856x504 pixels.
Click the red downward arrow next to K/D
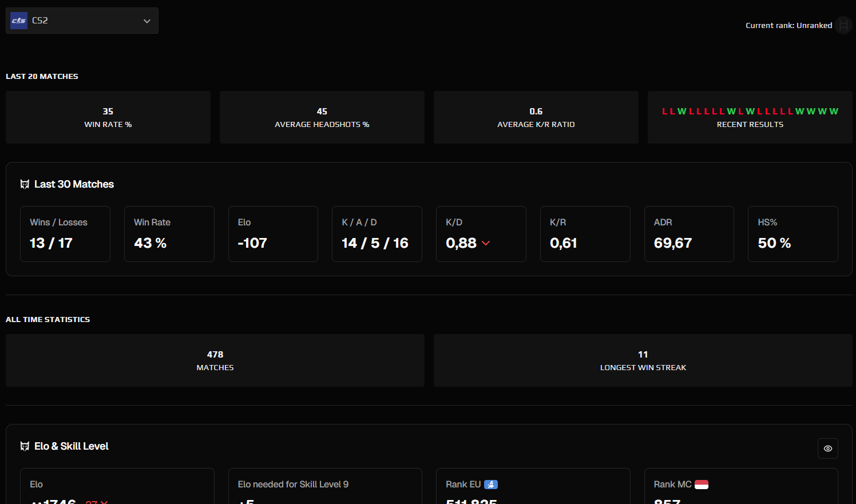[x=486, y=243]
